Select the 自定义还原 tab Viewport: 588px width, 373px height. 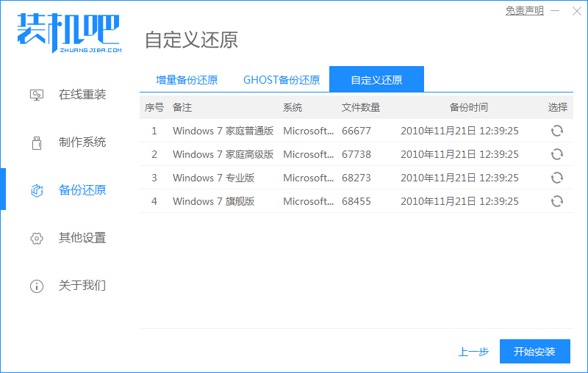coord(376,79)
